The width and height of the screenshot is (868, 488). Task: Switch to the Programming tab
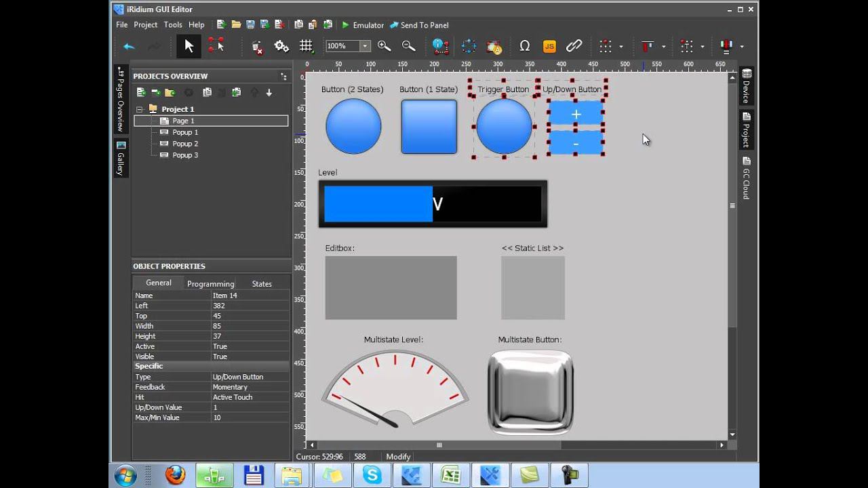click(x=210, y=284)
